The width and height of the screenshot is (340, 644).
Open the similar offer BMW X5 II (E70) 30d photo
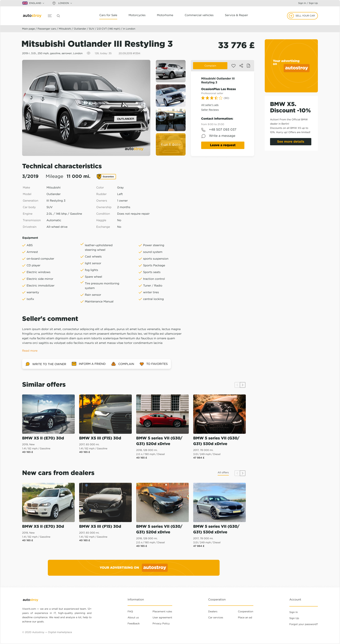[x=48, y=414]
